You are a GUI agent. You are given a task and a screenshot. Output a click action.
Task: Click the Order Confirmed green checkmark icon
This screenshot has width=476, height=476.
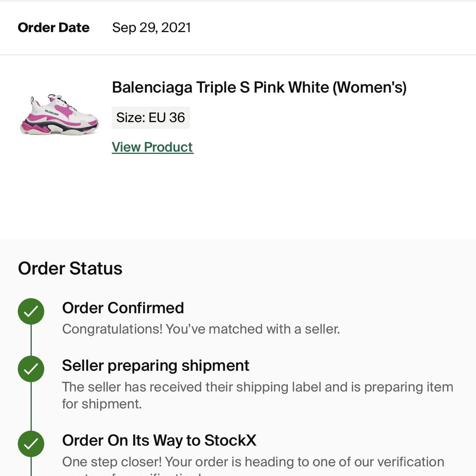click(31, 311)
